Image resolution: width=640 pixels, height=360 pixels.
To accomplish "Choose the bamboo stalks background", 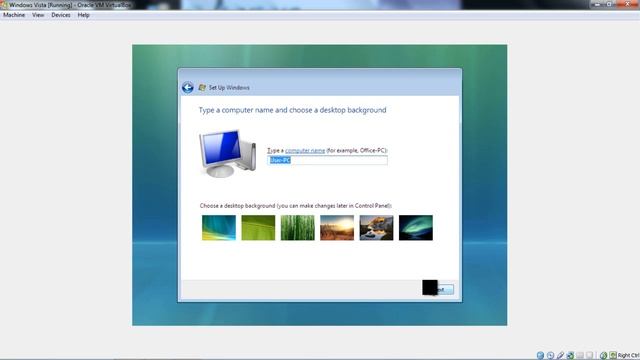I will [298, 228].
